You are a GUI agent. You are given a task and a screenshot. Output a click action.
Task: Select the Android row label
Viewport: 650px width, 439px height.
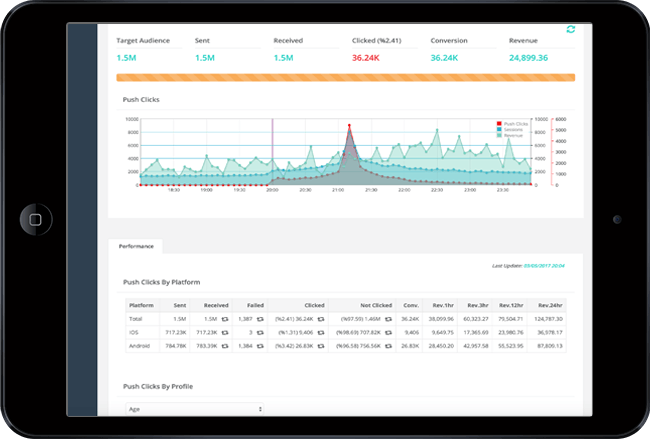(x=139, y=346)
